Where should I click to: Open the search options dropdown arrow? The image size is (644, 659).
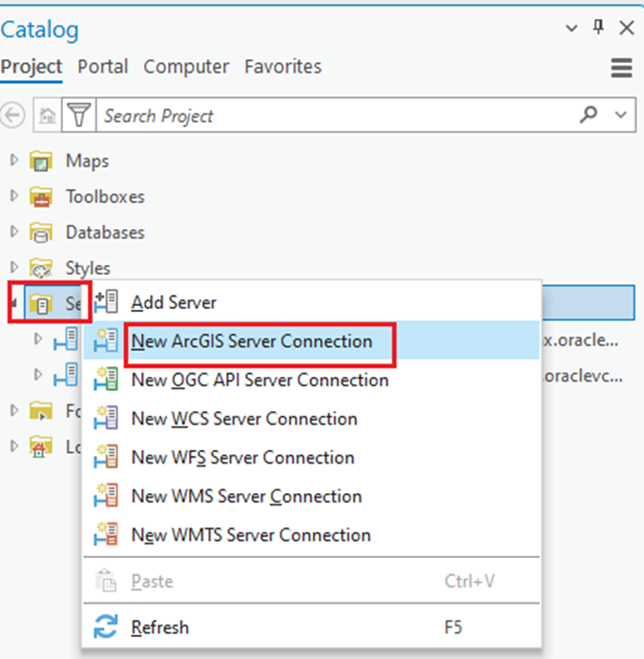[621, 114]
